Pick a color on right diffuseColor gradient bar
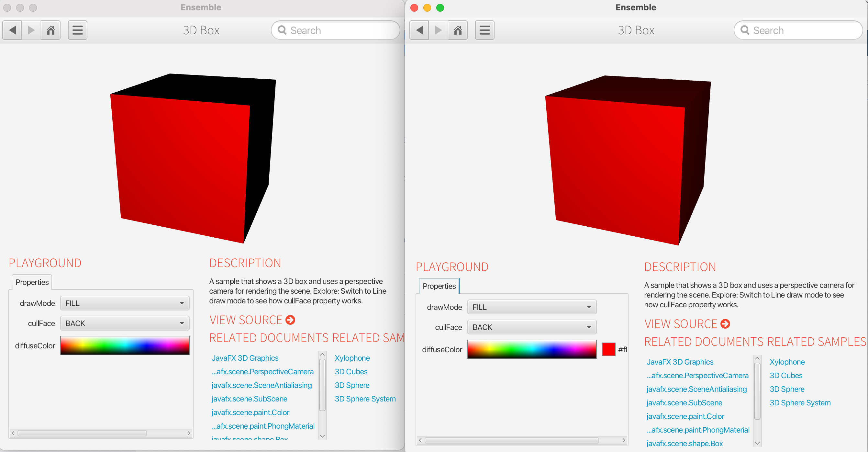868x452 pixels. (531, 350)
